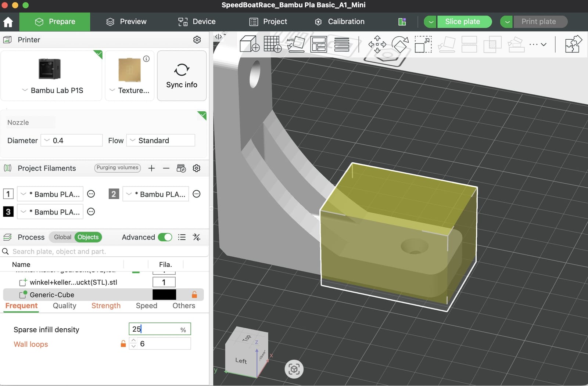Image resolution: width=588 pixels, height=386 pixels.
Task: Select the Scale tool
Action: [x=423, y=44]
